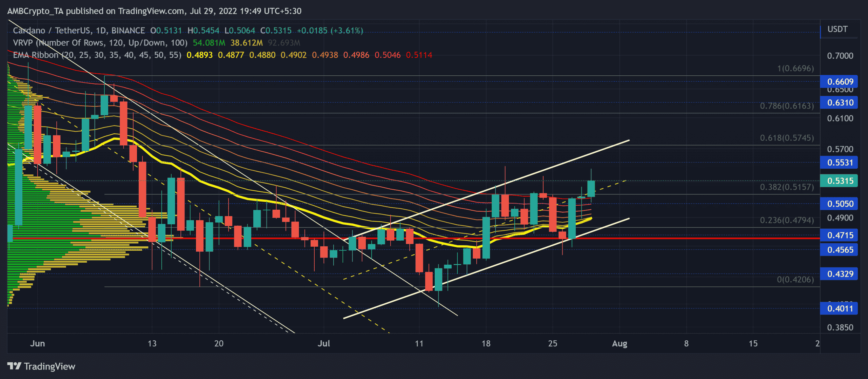Select the USDT currency label on price axis
The width and height of the screenshot is (868, 379).
837,29
